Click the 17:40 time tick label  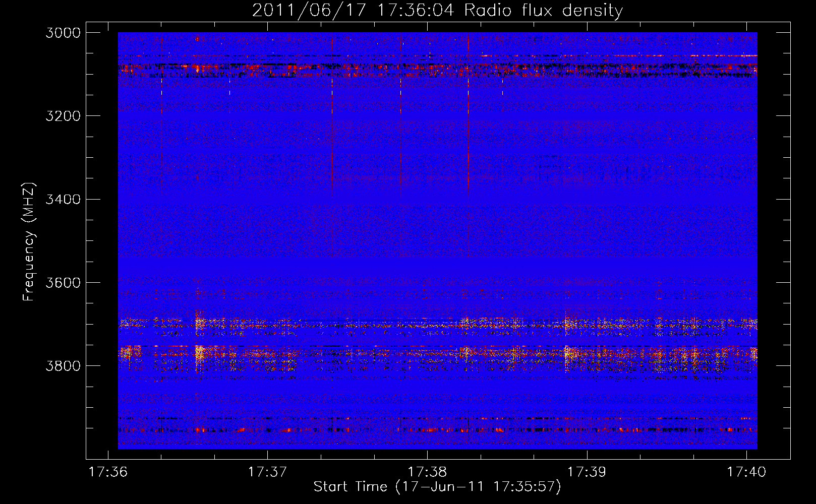tap(746, 472)
